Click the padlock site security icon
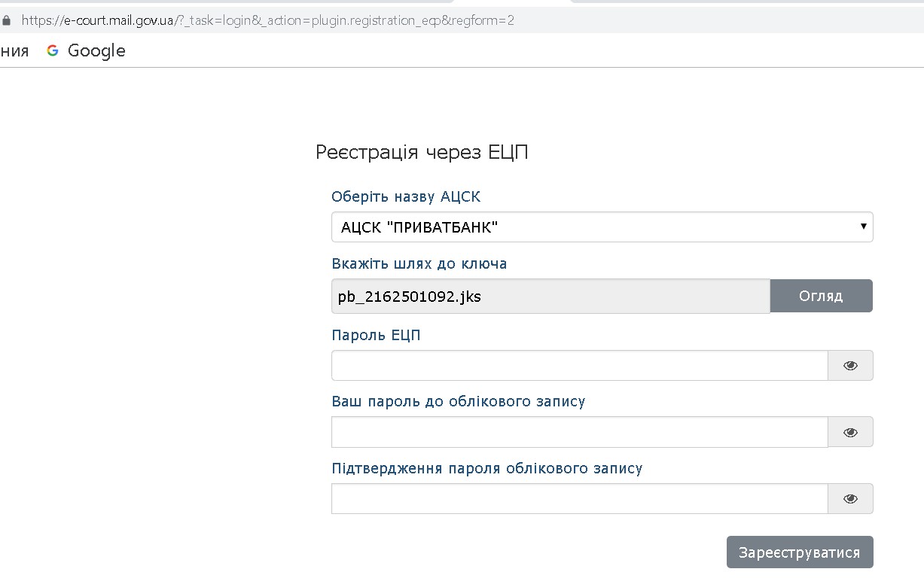The image size is (924, 578). [8, 20]
